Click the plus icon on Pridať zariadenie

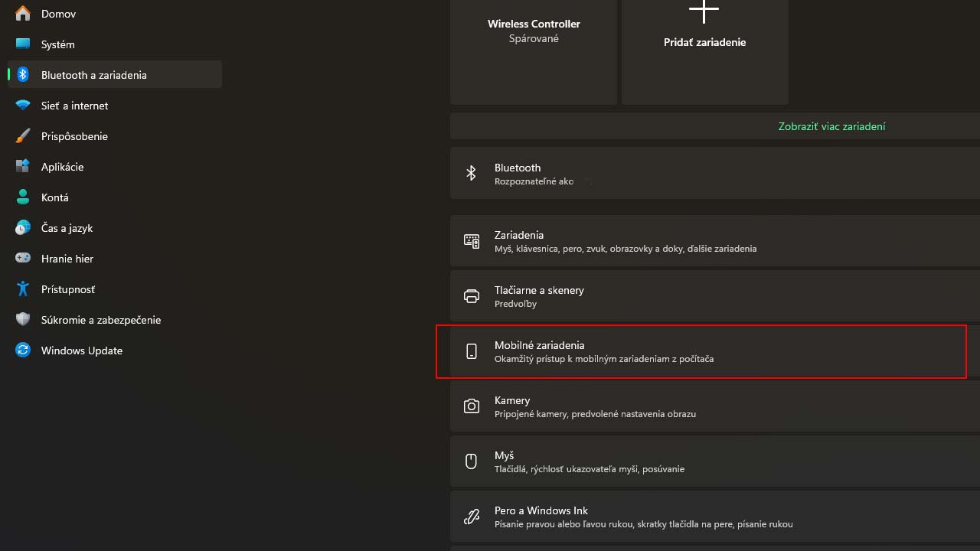pyautogui.click(x=704, y=10)
